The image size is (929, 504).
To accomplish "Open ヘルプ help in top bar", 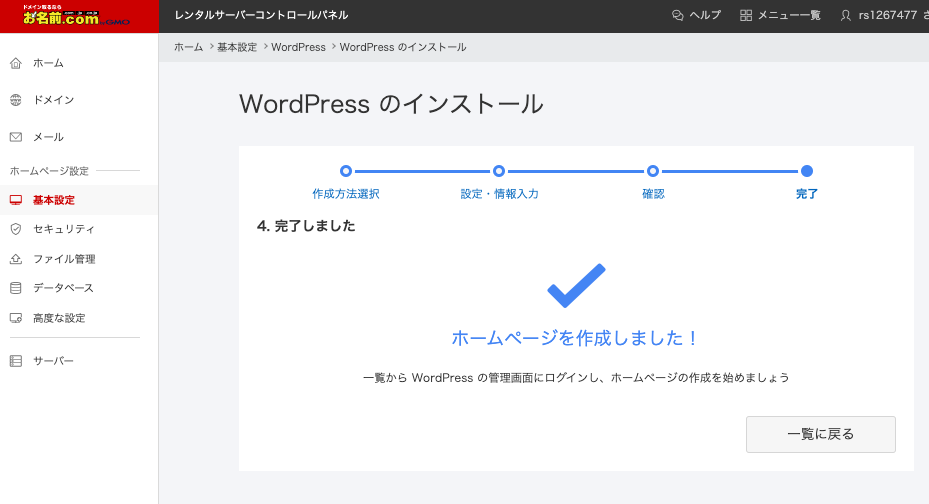I will [x=696, y=15].
